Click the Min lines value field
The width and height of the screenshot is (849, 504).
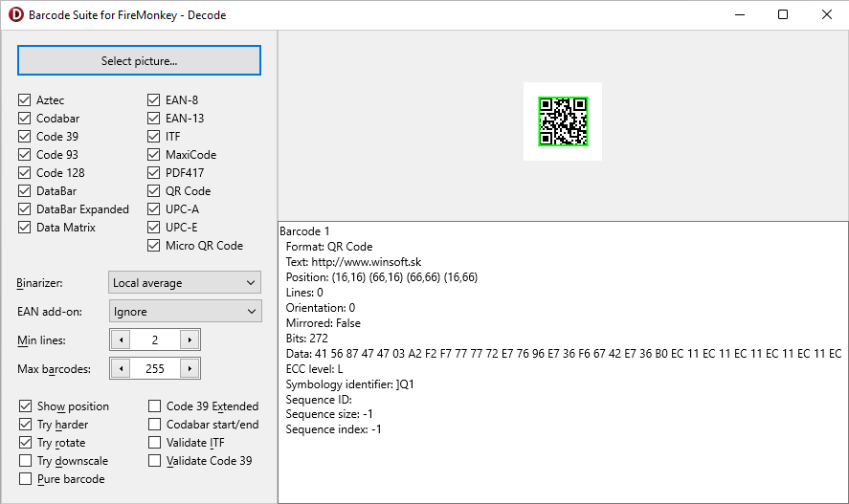(x=155, y=340)
